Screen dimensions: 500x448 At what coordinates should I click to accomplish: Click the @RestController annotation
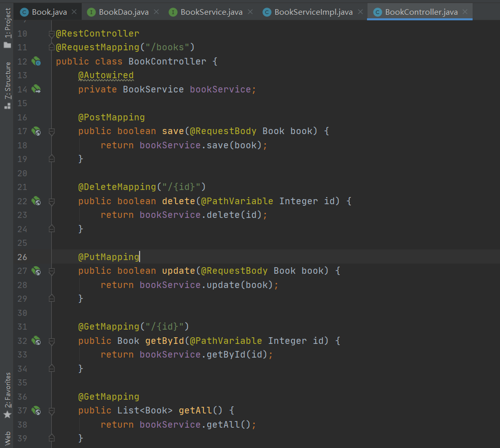coord(97,34)
